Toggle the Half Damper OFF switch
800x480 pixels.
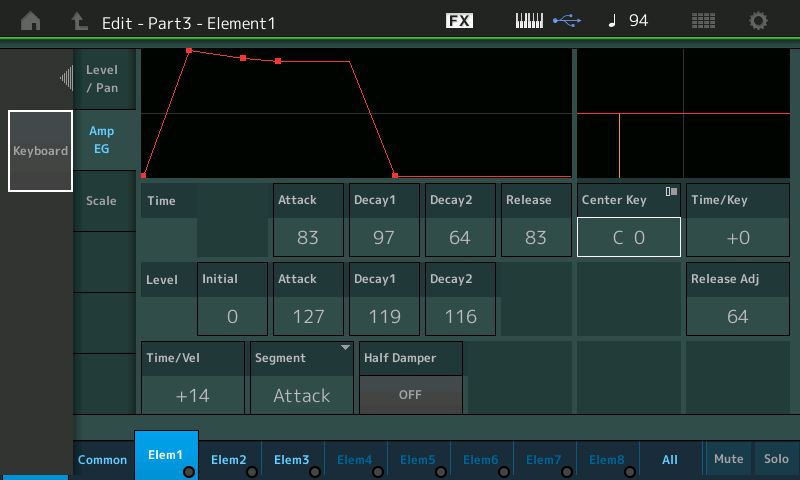[410, 394]
